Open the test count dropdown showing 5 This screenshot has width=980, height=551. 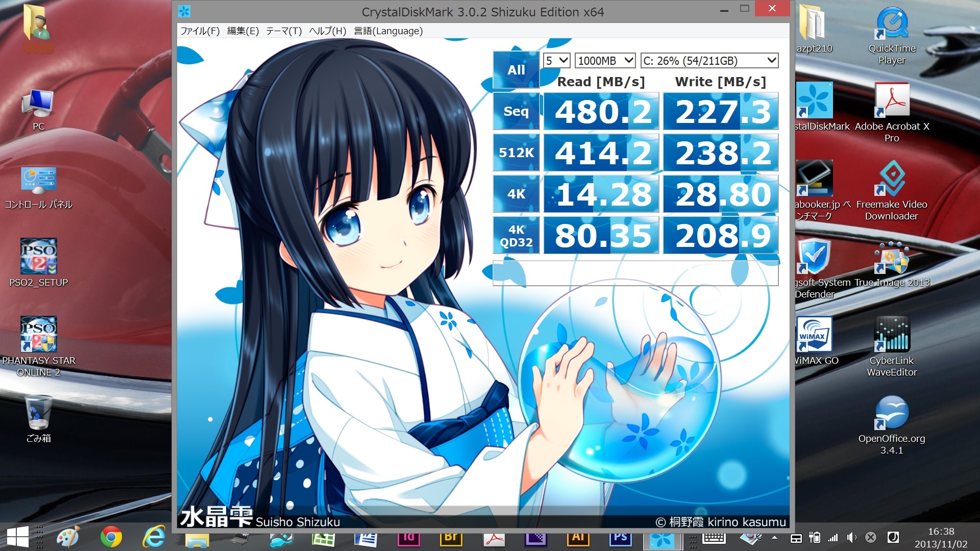(x=556, y=61)
